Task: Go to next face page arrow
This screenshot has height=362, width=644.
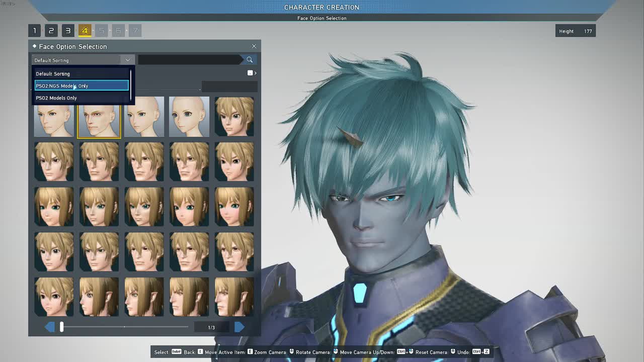Action: pos(239,327)
